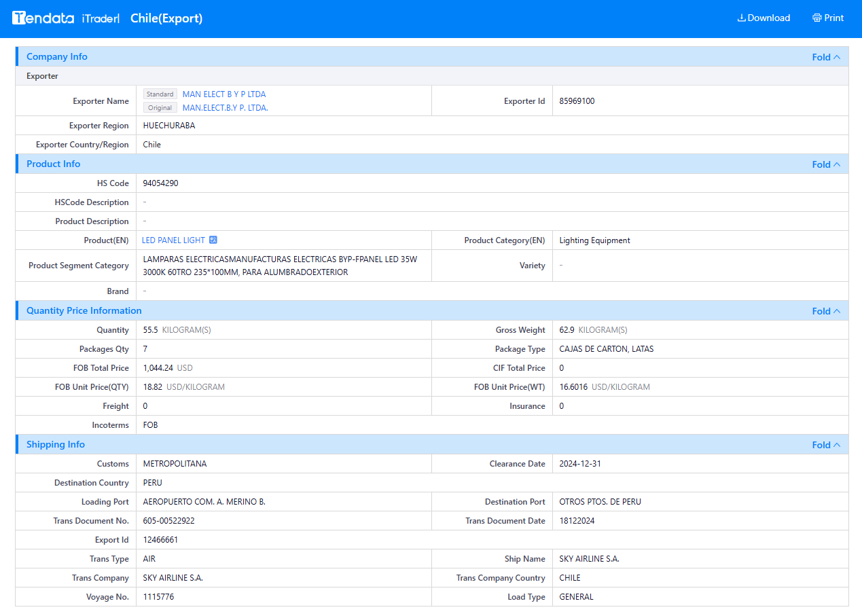Fold the Quantity Price Information section

click(826, 311)
